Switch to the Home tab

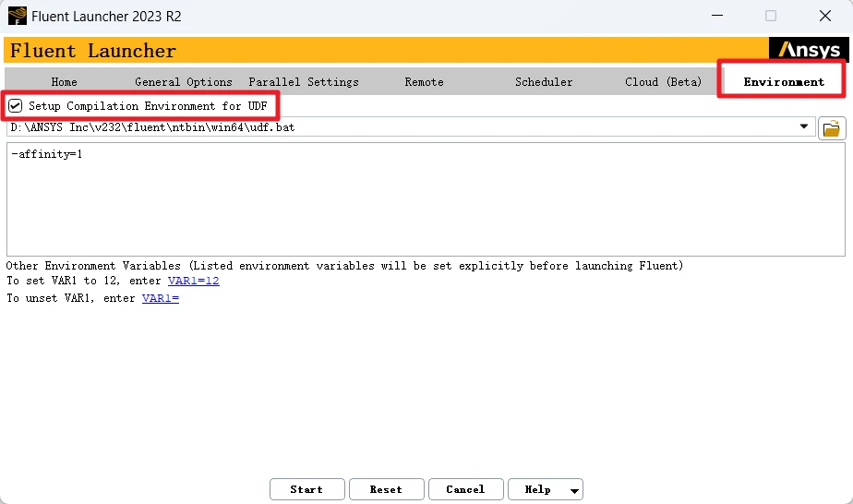coord(65,82)
